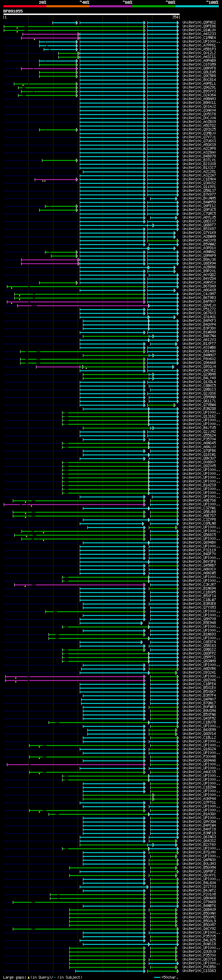
Task: Select hit UniRef100_Q13162
Action: (x=199, y=416)
